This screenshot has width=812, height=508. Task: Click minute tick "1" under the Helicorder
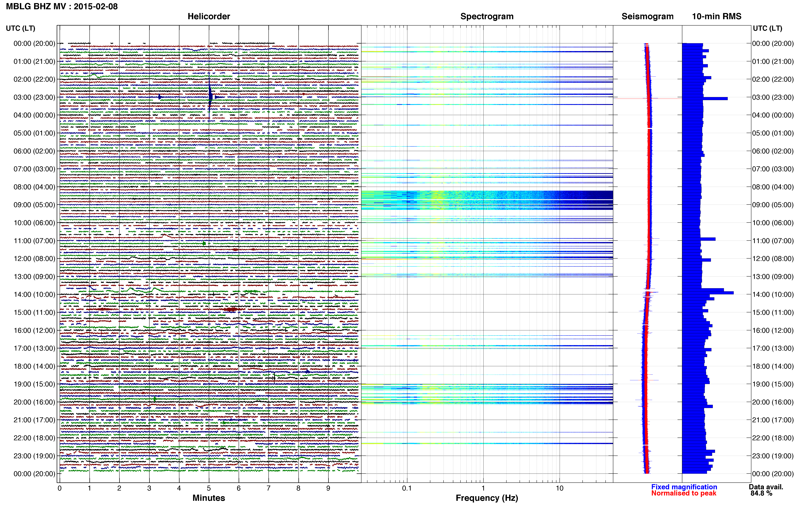89,488
